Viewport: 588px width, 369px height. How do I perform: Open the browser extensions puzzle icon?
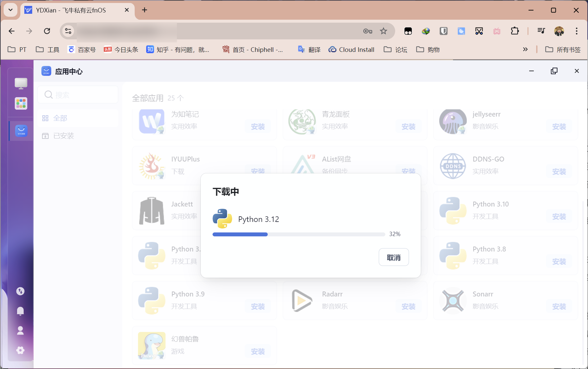(515, 31)
